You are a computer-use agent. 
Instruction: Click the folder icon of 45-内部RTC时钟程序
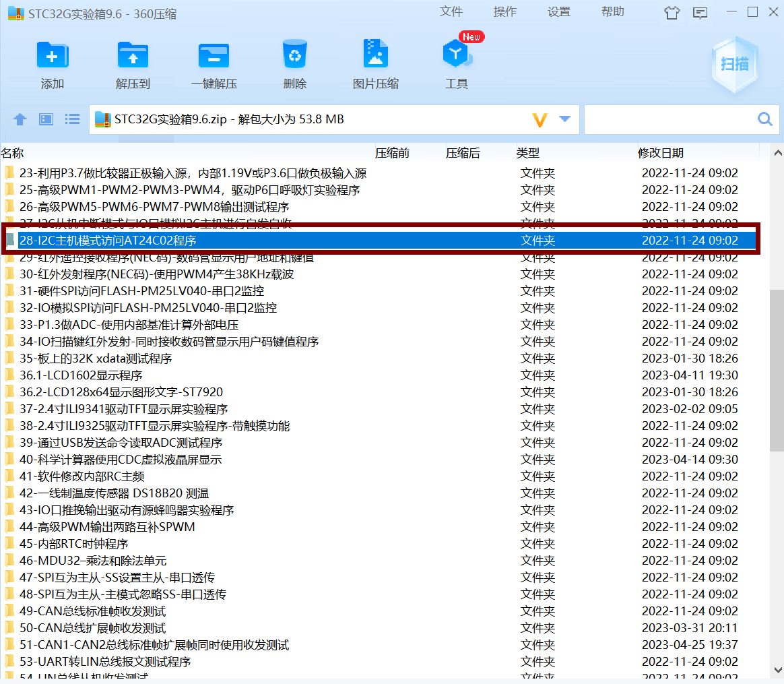click(9, 543)
